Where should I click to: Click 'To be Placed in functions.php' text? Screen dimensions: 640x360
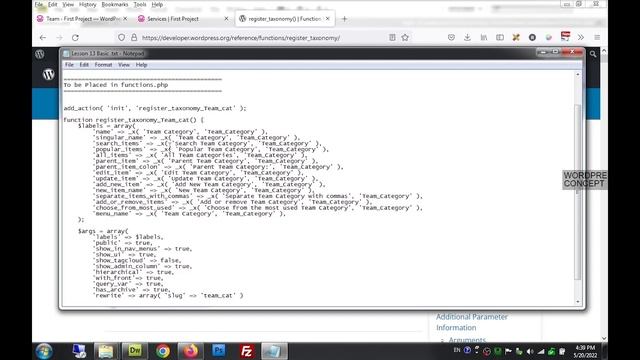[116, 85]
